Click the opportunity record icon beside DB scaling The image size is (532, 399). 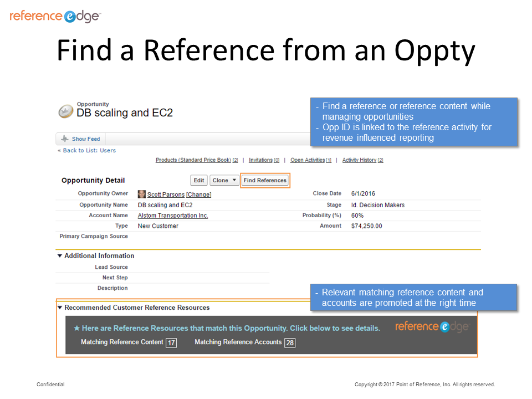click(x=65, y=110)
